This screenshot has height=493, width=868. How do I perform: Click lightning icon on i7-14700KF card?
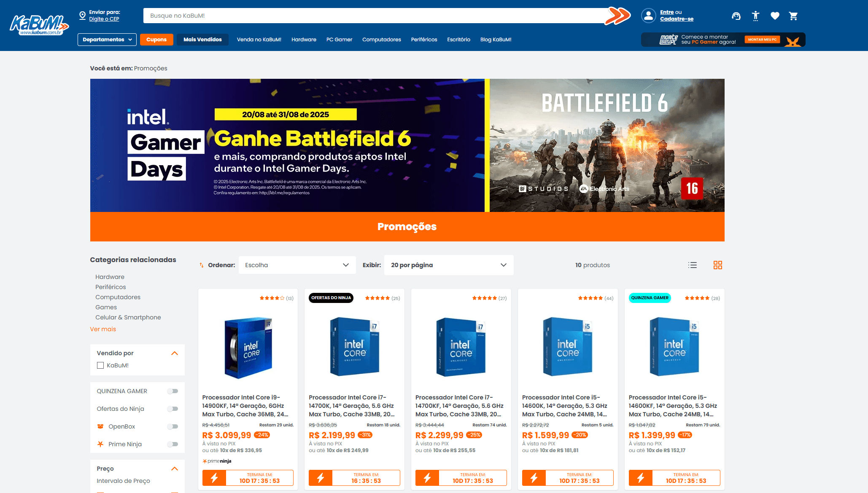[x=427, y=478]
